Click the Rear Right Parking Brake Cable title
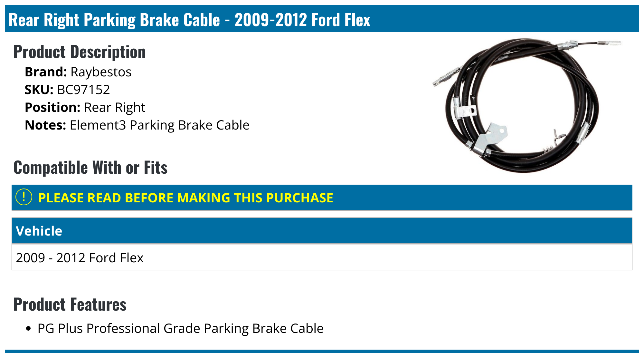Image resolution: width=644 pixels, height=358 pixels. (189, 20)
